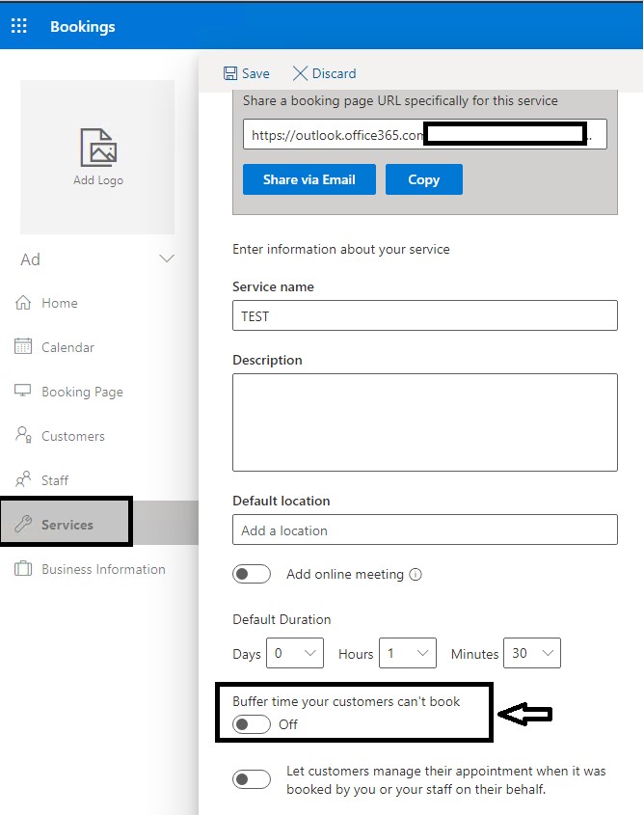Click the Save text label
644x815 pixels.
255,74
